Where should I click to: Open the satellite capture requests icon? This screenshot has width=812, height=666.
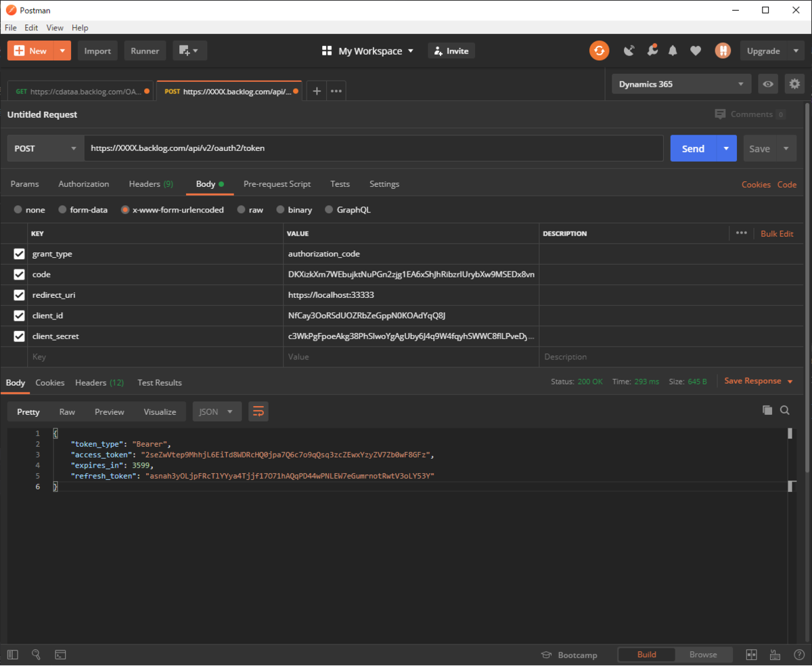click(x=629, y=51)
